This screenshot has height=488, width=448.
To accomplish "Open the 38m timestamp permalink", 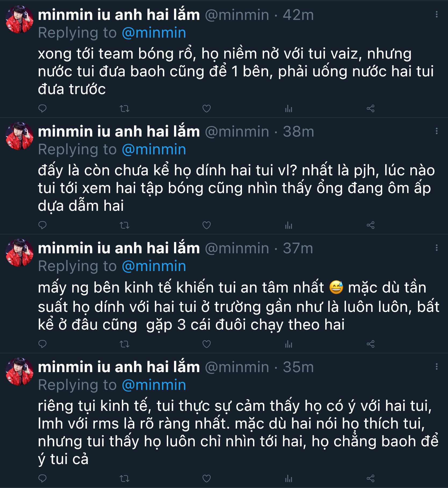I will tap(298, 131).
